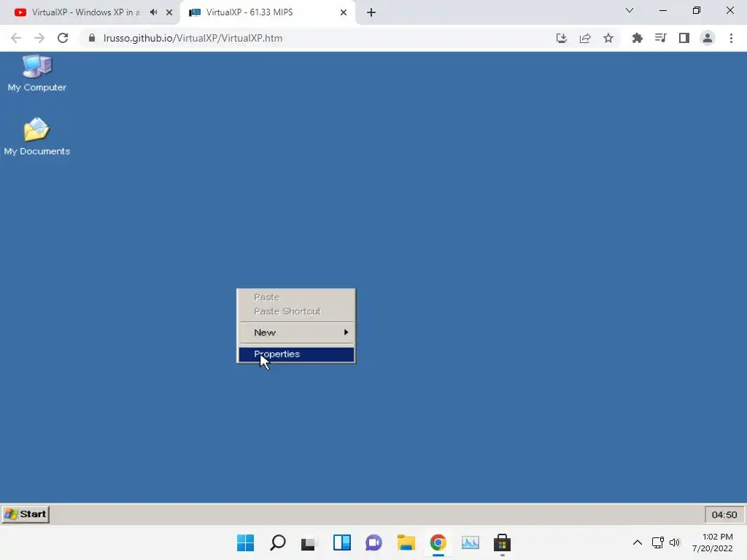Reload the current page

(63, 38)
